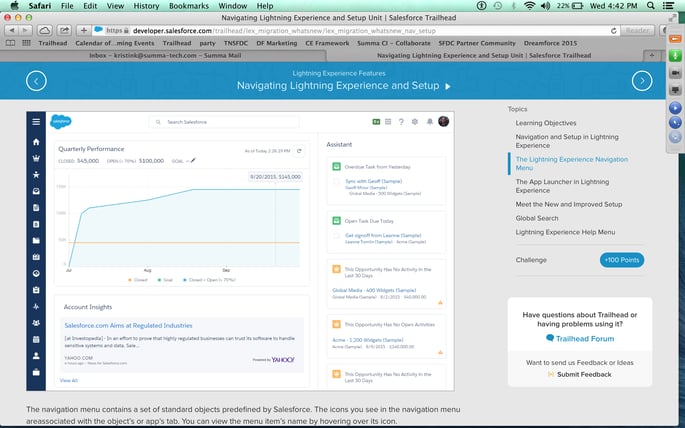Viewport: 685px width, 428px height.
Task: Open the Top Sites grid icon
Action: coord(26,43)
